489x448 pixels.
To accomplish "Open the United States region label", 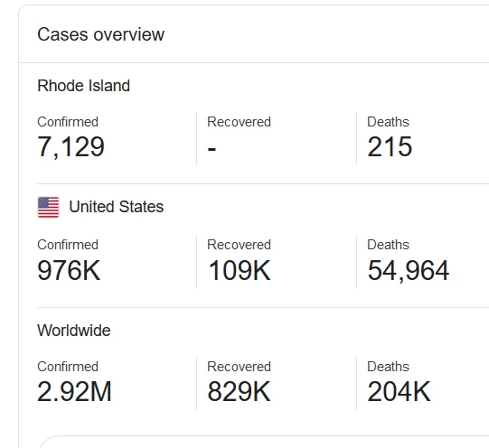I will 116,207.
